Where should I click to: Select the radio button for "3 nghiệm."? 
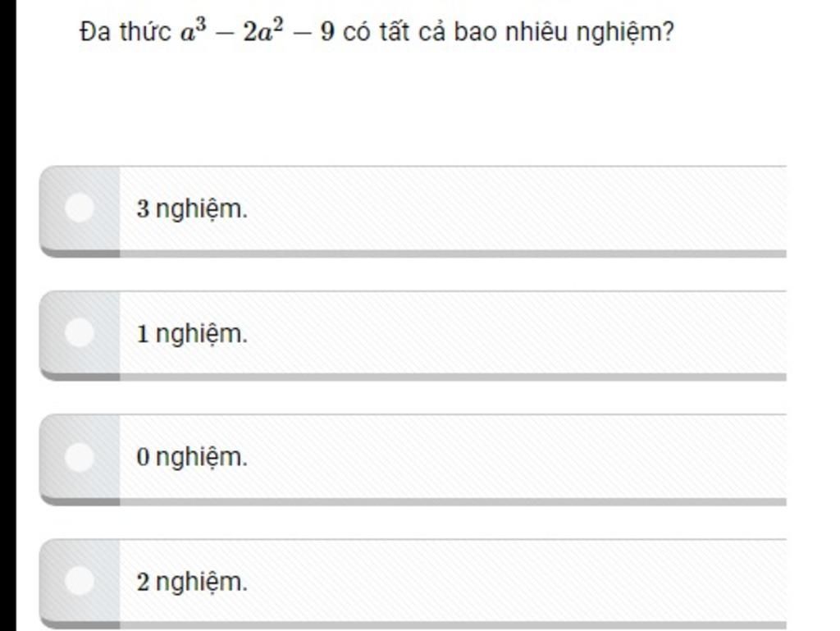coord(80,208)
